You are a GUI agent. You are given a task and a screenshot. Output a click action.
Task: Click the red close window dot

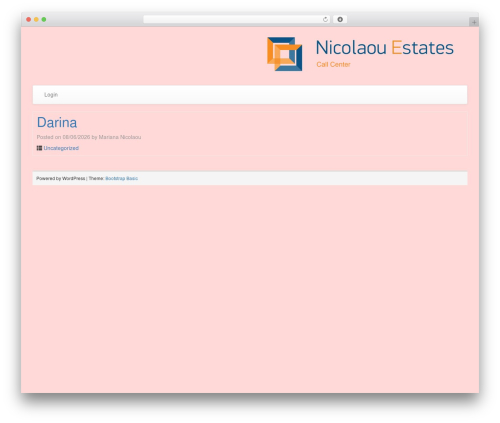click(29, 20)
